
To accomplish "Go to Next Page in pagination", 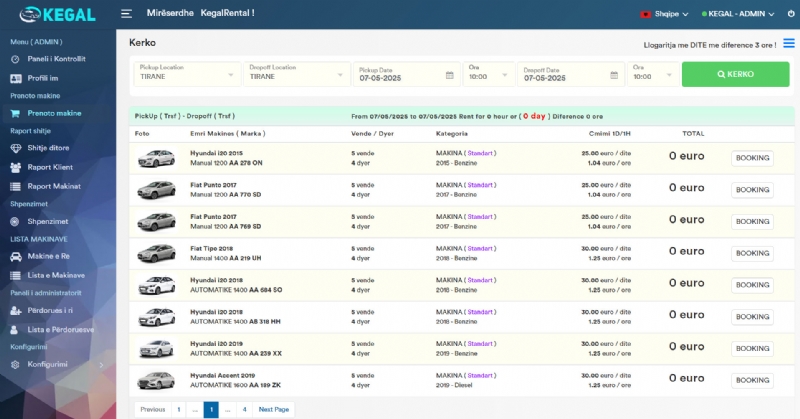I will 274,409.
